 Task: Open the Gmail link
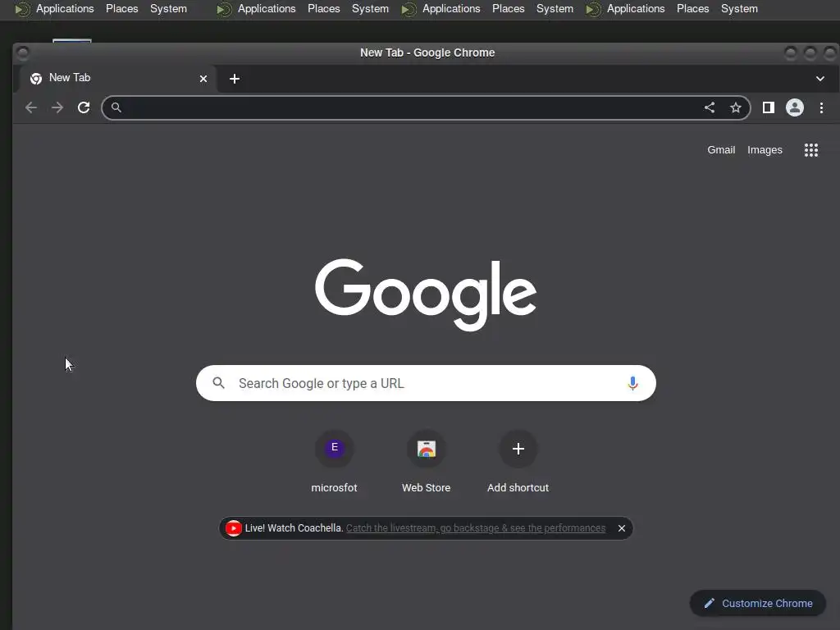pos(721,150)
